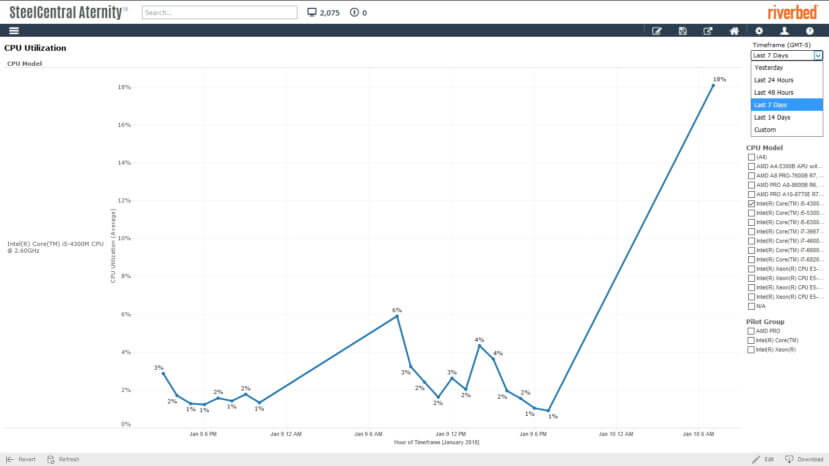829x466 pixels.
Task: Toggle Intel(R) Xeon(R) Pilot Group checkbox
Action: (751, 350)
